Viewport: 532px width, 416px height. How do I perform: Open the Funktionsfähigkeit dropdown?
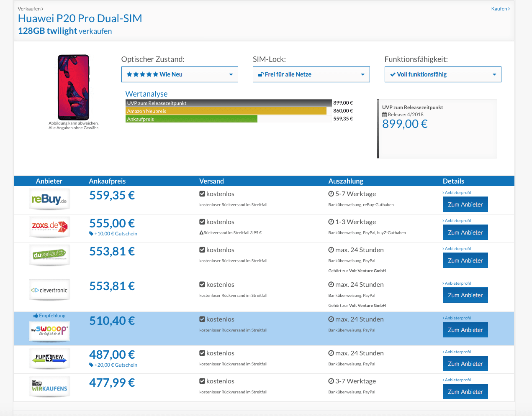point(442,74)
